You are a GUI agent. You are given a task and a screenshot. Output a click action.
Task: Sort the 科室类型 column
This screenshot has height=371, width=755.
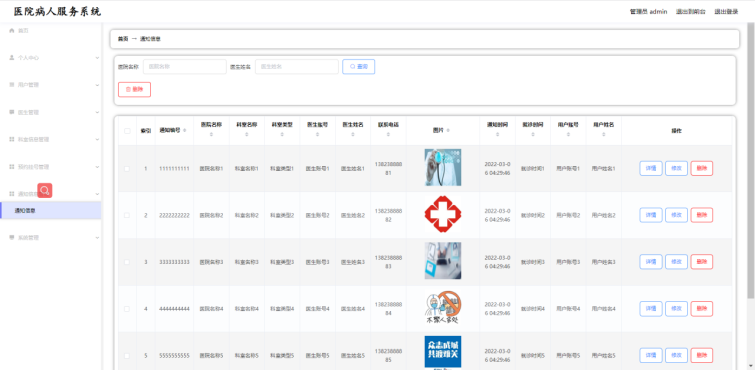(x=282, y=135)
